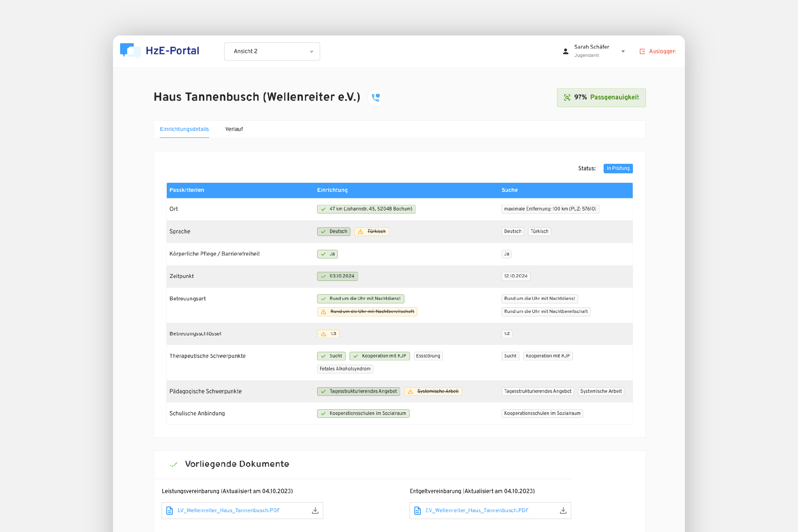Click document icon of LV_Wellenreiter PDF
The height and width of the screenshot is (532, 798).
pos(170,511)
